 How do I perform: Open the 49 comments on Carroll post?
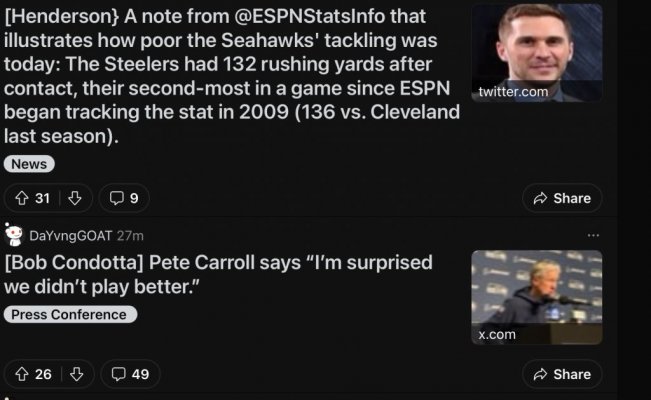pyautogui.click(x=130, y=374)
